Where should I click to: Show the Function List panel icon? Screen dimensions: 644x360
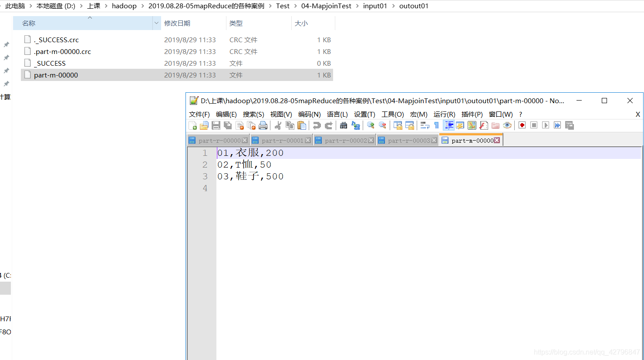coord(483,125)
